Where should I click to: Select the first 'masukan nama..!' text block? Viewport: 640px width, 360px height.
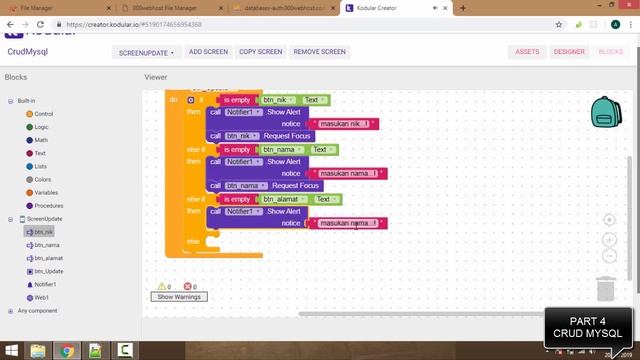tap(348, 173)
